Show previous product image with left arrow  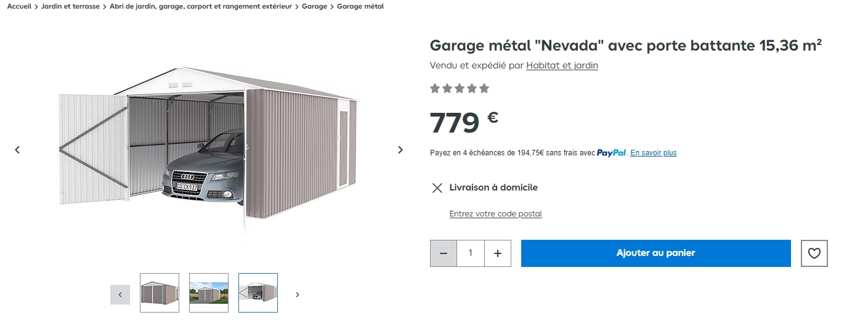[x=17, y=150]
